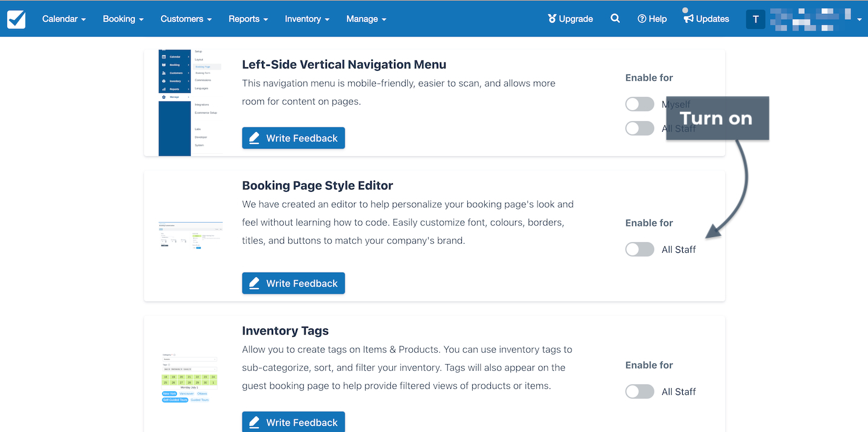Expand the Calendar dropdown menu
The width and height of the screenshot is (868, 432).
pyautogui.click(x=64, y=19)
